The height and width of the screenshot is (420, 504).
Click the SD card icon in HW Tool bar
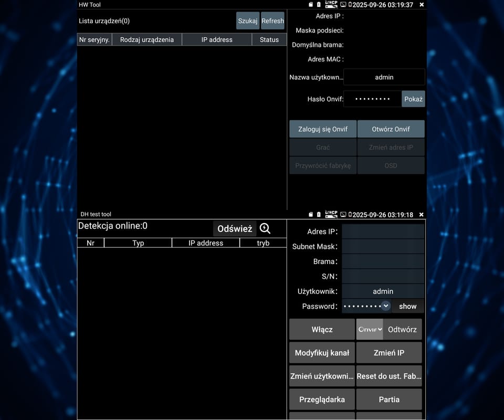point(310,5)
